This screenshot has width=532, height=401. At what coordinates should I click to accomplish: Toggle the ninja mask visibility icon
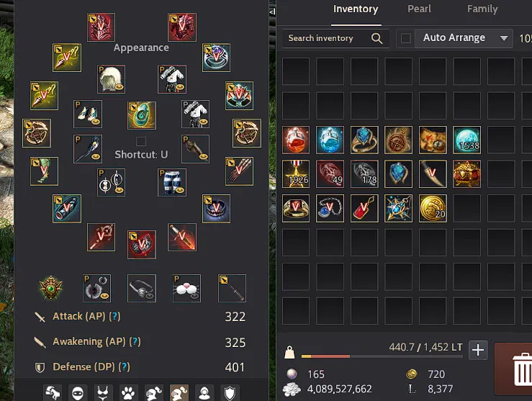pos(78,393)
